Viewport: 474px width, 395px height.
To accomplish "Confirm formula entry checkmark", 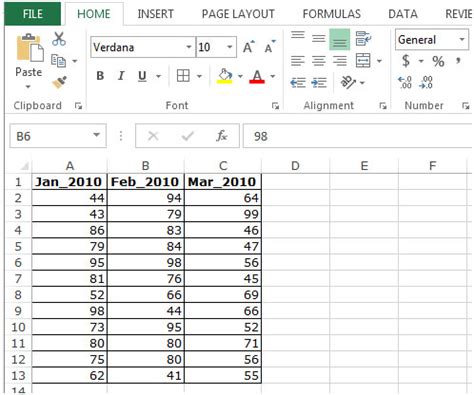I will pos(188,136).
